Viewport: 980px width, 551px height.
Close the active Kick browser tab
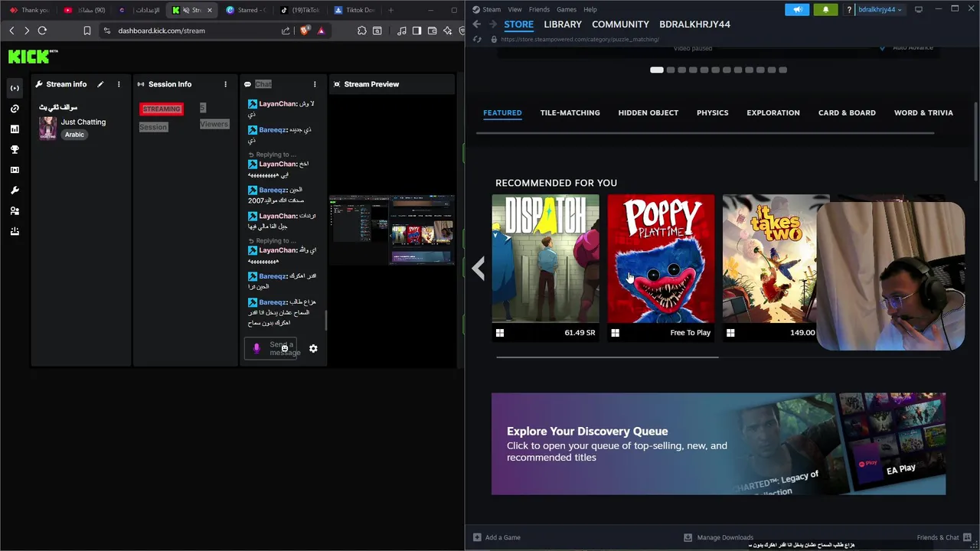208,10
